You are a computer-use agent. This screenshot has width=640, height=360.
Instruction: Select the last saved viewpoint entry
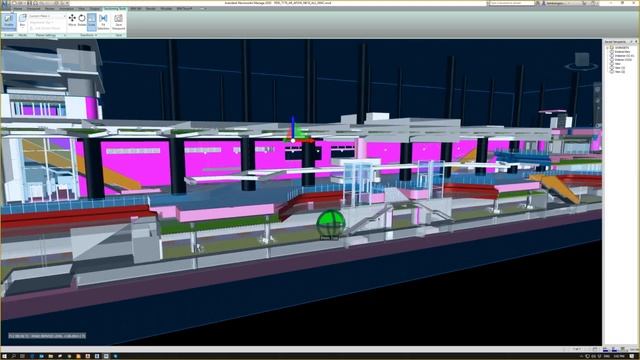pos(618,71)
